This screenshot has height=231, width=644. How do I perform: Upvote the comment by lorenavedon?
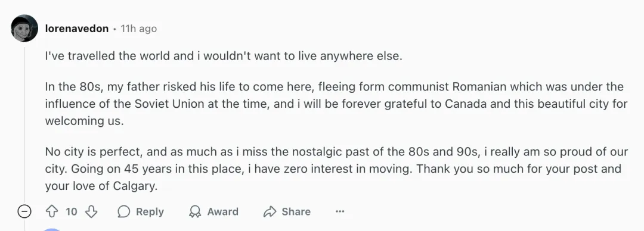click(x=51, y=212)
